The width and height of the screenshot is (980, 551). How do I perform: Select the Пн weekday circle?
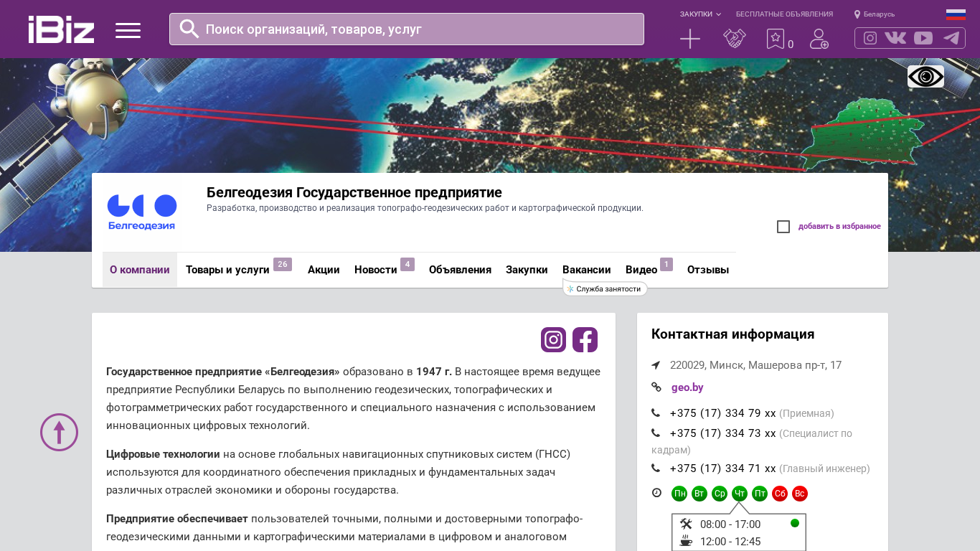tap(679, 494)
